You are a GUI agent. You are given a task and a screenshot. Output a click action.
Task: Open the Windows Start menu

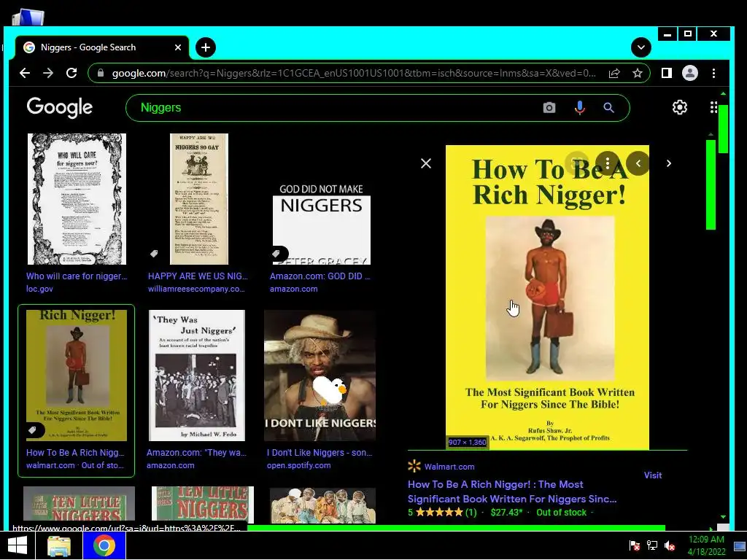(x=18, y=545)
